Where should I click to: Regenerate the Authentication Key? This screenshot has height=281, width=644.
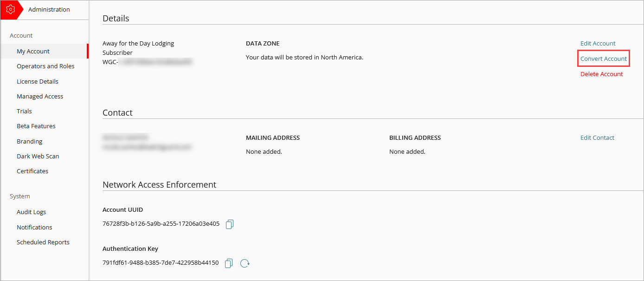pos(245,263)
